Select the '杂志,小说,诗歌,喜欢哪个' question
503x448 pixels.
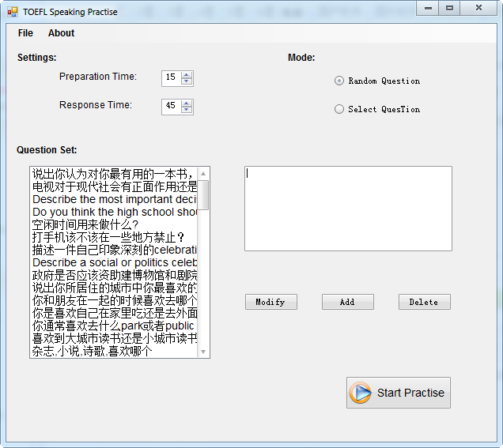115,352
